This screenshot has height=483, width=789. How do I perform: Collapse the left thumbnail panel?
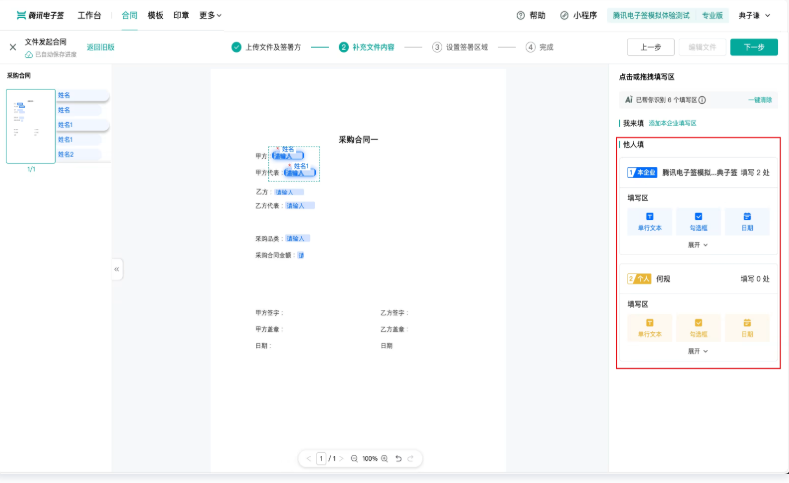[x=117, y=269]
